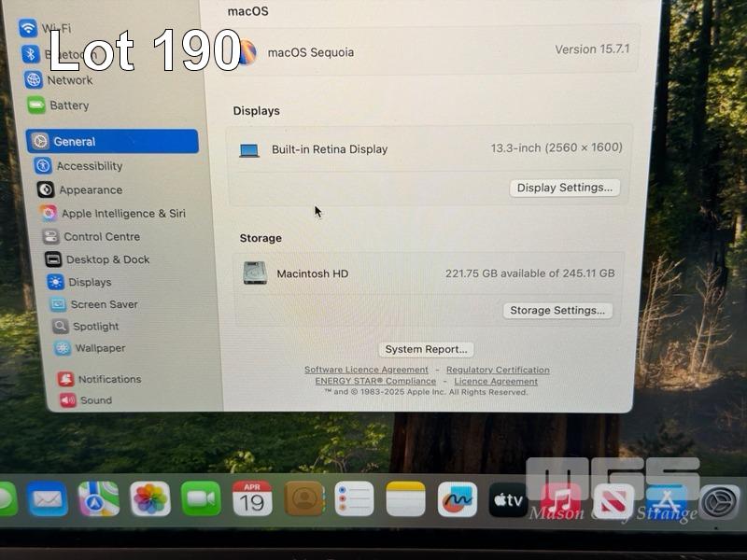Open System Report
The image size is (747, 560).
[426, 349]
